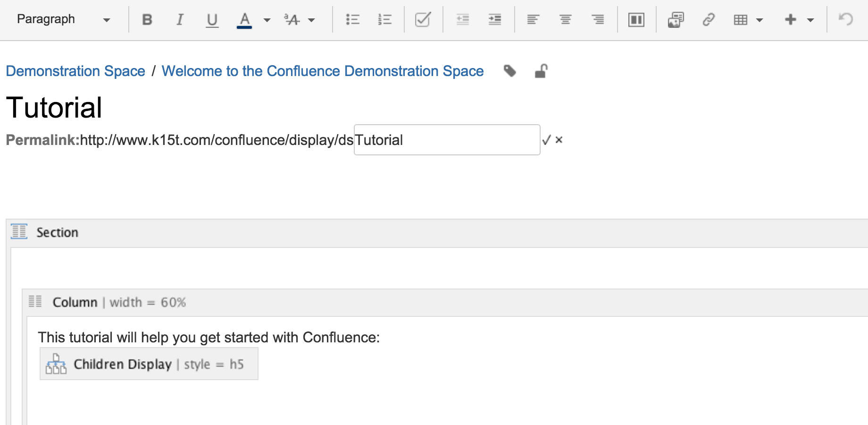Open the more formatting options dropdown
This screenshot has width=868, height=425.
[x=299, y=20]
